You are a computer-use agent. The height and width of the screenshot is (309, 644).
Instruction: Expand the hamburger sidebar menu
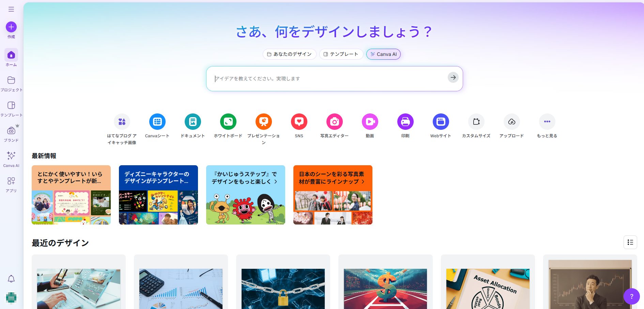(11, 9)
